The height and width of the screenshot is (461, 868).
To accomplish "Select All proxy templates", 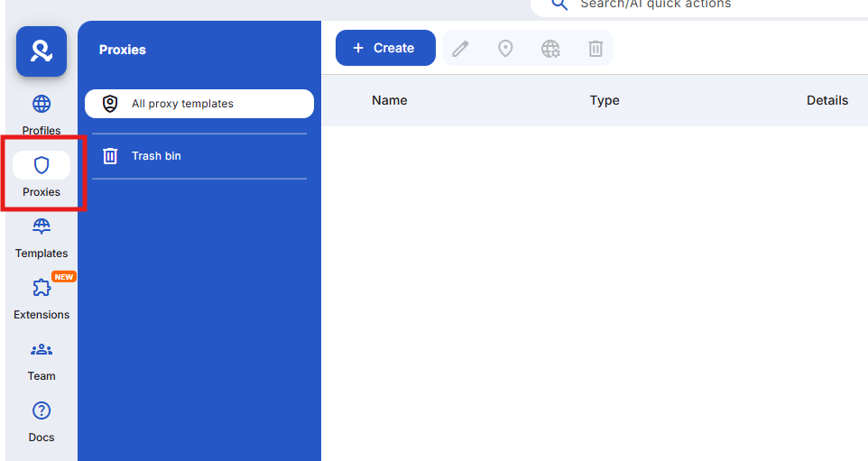I will pyautogui.click(x=199, y=104).
